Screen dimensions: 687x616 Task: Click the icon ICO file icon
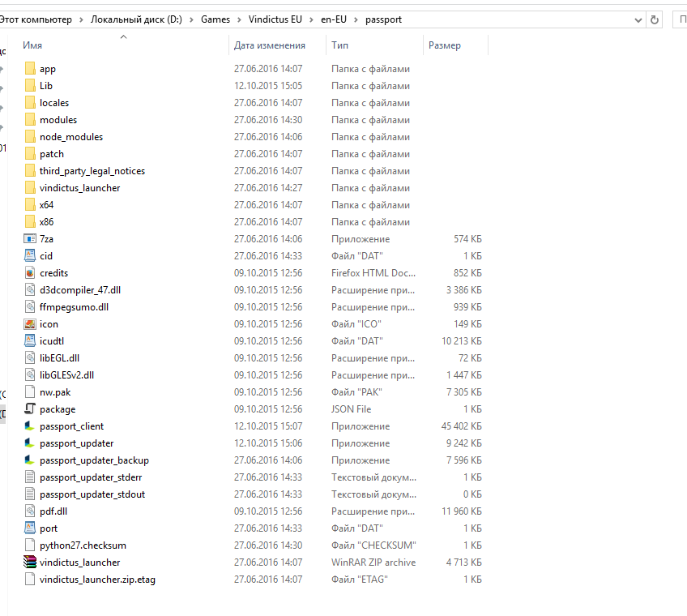[x=30, y=324]
